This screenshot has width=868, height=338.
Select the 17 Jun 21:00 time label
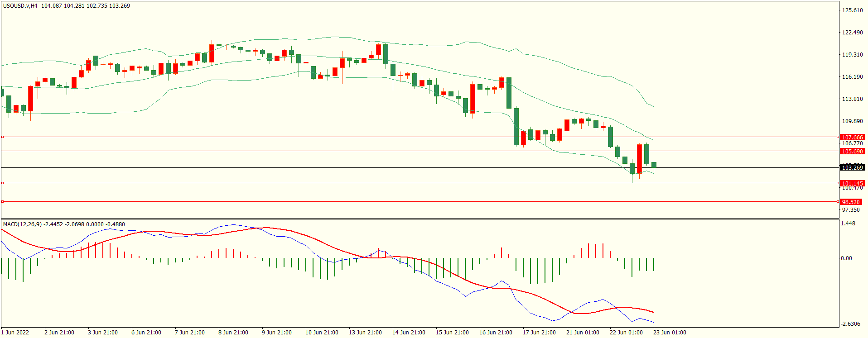(x=539, y=332)
